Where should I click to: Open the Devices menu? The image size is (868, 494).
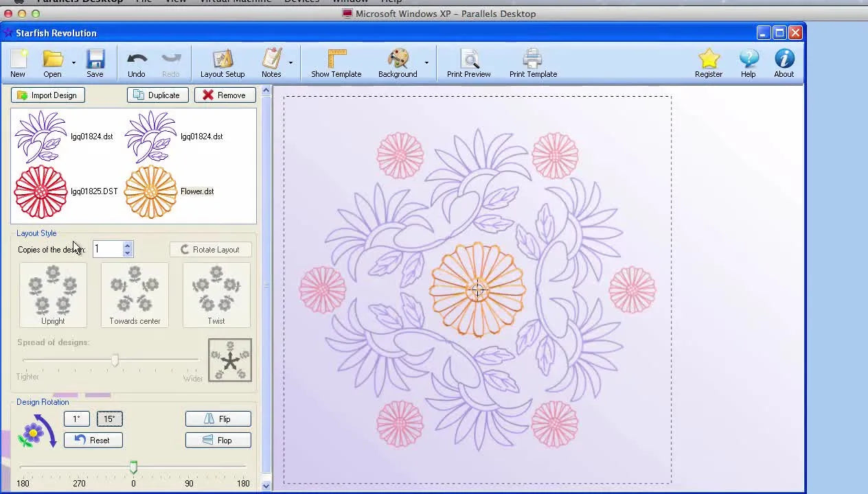(301, 1)
